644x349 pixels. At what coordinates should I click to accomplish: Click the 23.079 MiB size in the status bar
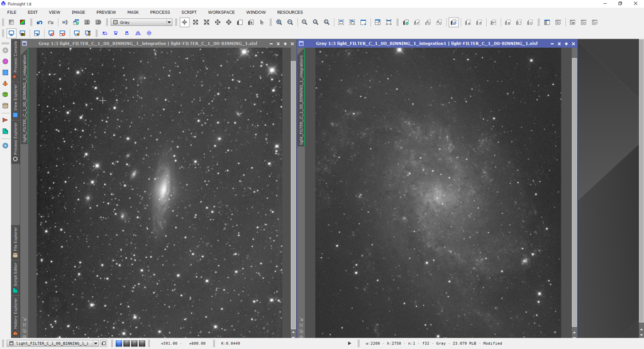point(465,343)
